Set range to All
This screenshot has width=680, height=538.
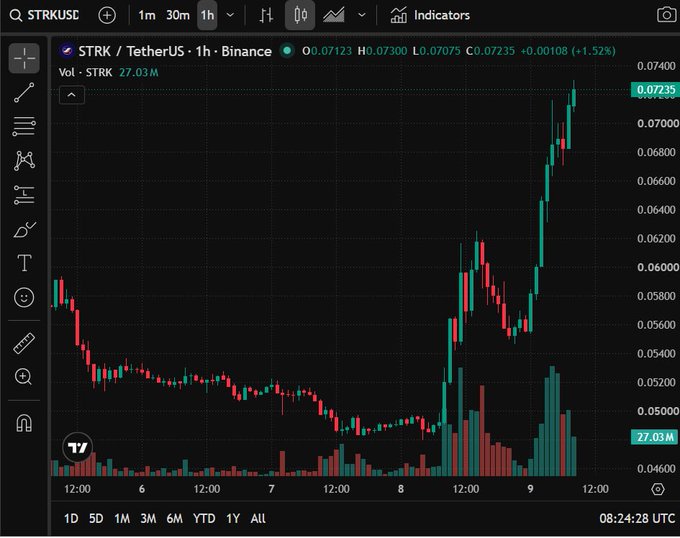tap(258, 518)
